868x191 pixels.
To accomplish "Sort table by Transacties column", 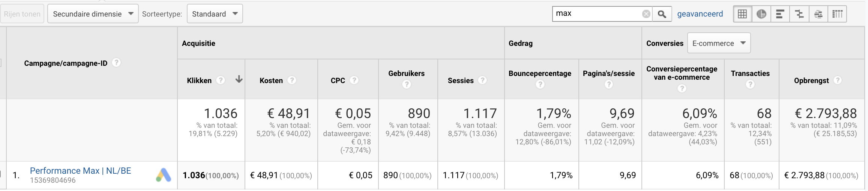I will [x=750, y=73].
